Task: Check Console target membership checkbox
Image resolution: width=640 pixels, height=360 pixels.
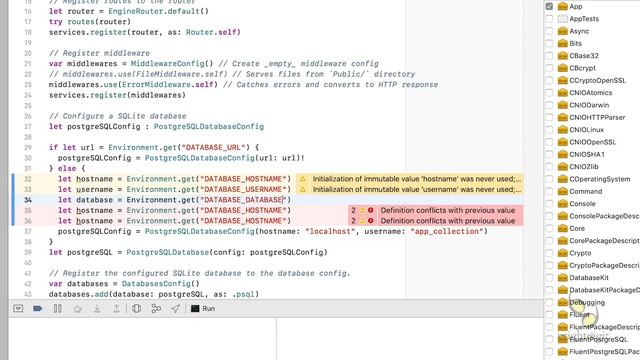Action: pyautogui.click(x=549, y=204)
